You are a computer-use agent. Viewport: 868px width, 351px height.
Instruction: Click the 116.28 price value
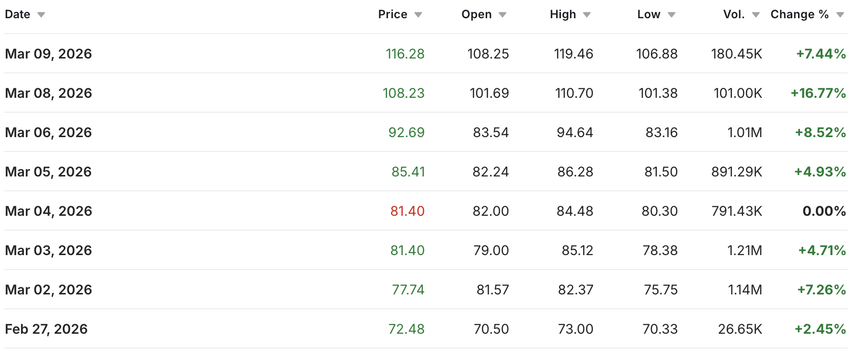point(405,54)
